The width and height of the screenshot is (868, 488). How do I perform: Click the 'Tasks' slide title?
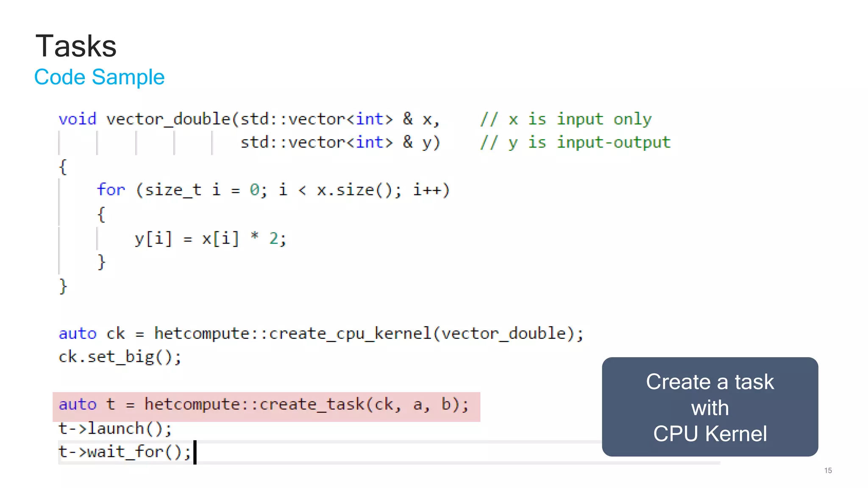click(x=76, y=46)
